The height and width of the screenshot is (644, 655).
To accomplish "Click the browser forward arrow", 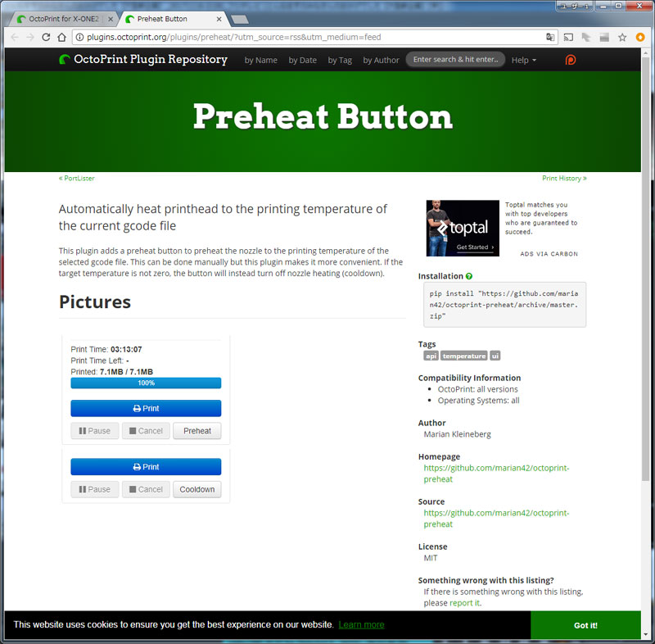I will pos(30,37).
